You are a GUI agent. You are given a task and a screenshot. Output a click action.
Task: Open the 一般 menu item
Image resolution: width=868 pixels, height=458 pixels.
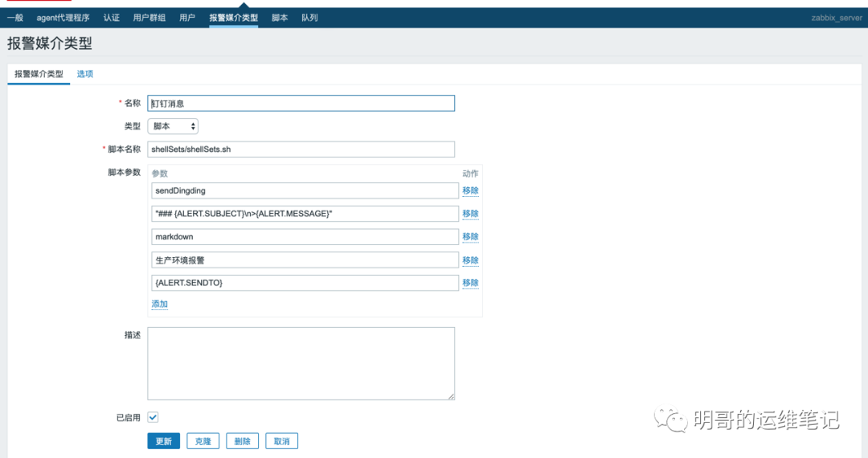pos(15,18)
